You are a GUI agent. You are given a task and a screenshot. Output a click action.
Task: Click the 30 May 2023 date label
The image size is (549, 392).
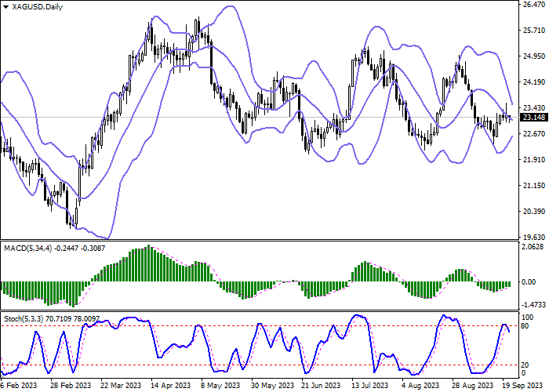click(x=272, y=386)
